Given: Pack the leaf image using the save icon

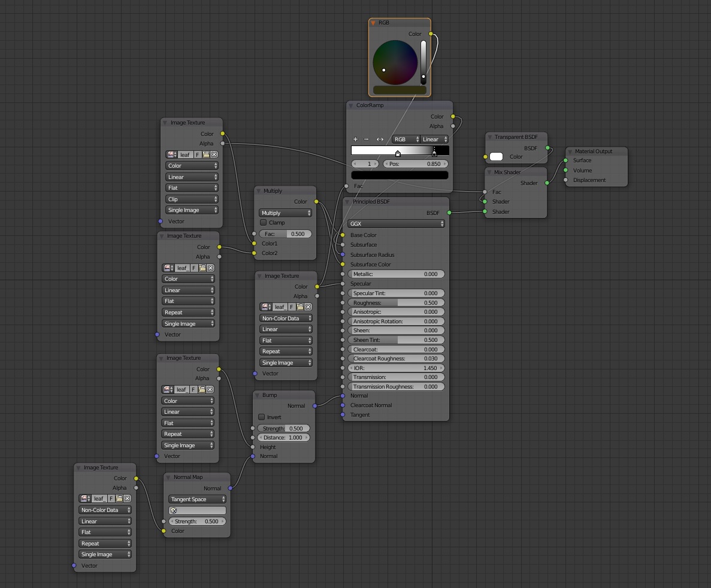Looking at the screenshot, I should (x=207, y=154).
